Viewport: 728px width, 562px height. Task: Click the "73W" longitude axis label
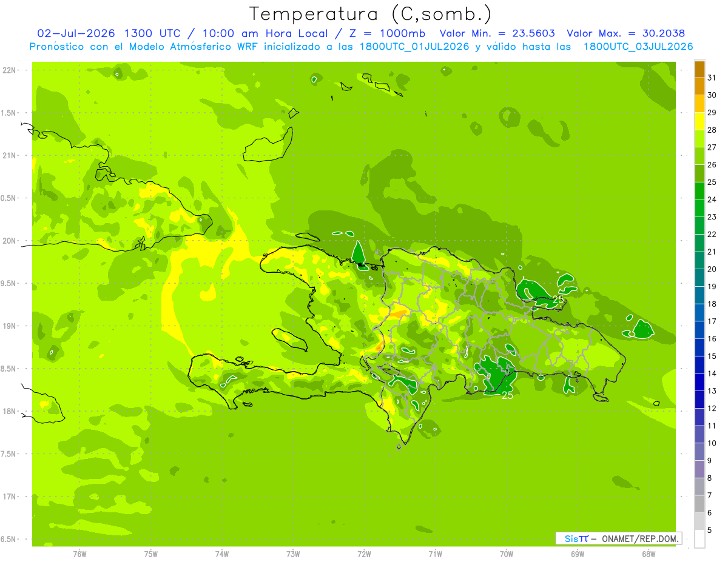click(293, 554)
